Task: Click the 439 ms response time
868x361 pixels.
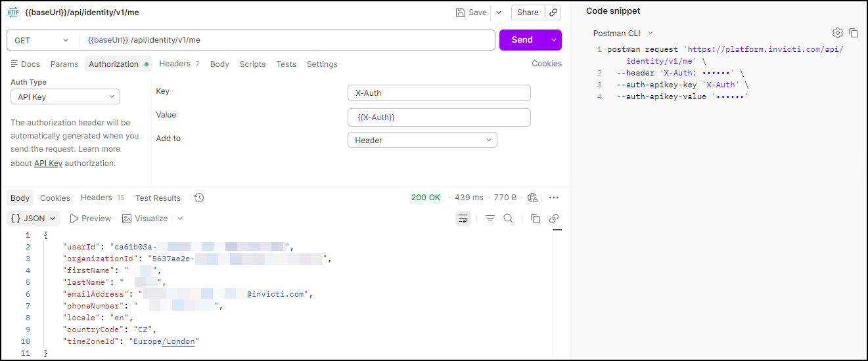Action: [468, 198]
